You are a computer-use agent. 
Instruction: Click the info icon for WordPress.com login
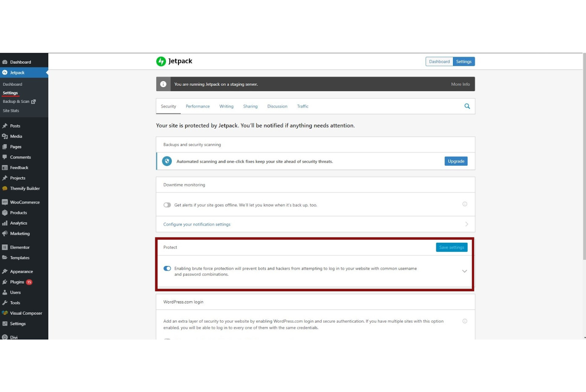coord(465,321)
